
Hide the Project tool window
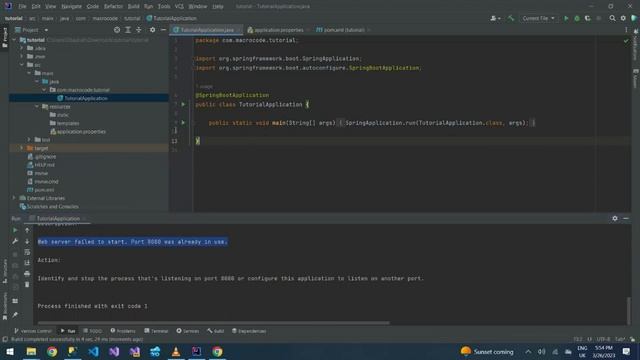(x=163, y=30)
